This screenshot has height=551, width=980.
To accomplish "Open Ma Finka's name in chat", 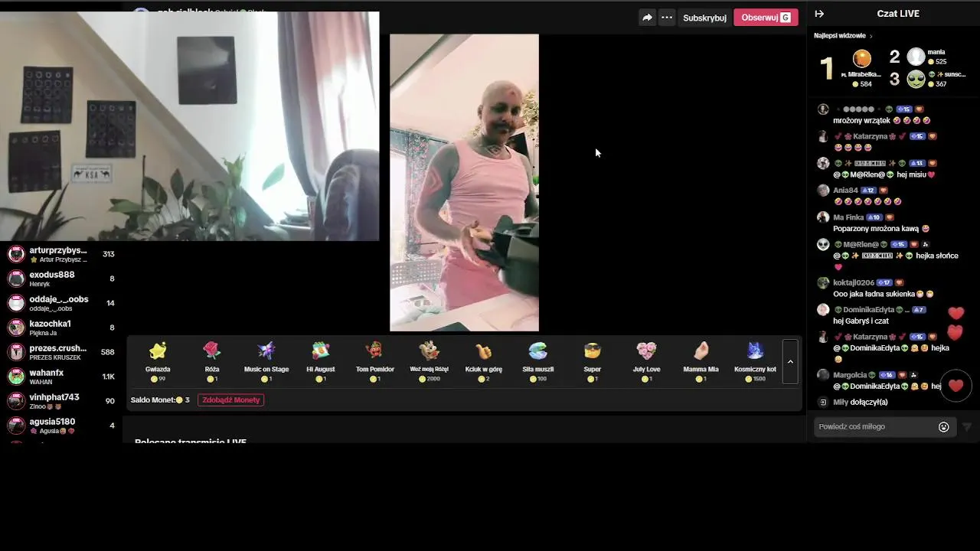I will [x=848, y=217].
